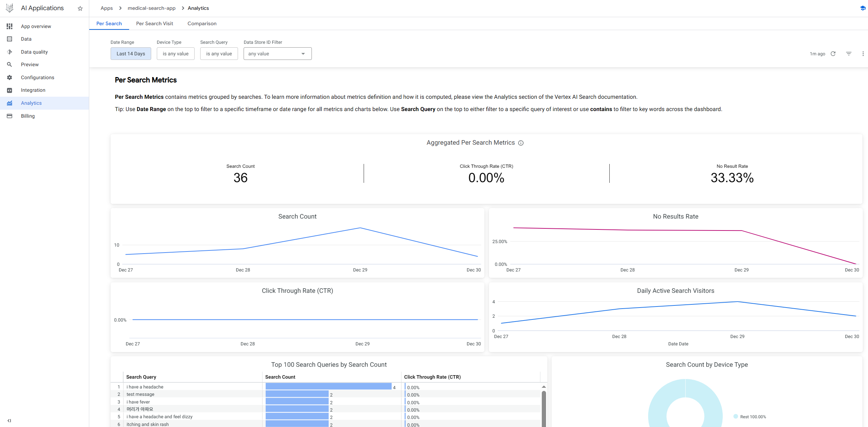Image resolution: width=868 pixels, height=427 pixels.
Task: Switch to the Comparison tab
Action: pyautogui.click(x=202, y=23)
